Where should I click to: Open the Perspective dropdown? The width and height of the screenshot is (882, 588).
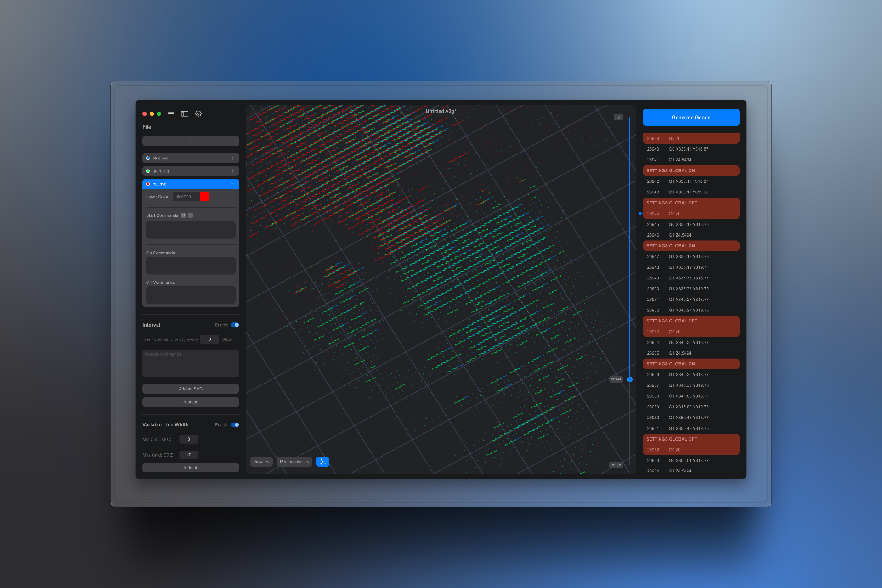pyautogui.click(x=294, y=462)
